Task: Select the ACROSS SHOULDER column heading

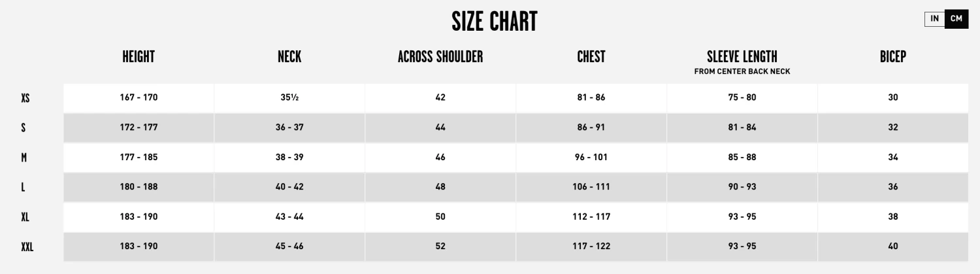Action: (440, 57)
